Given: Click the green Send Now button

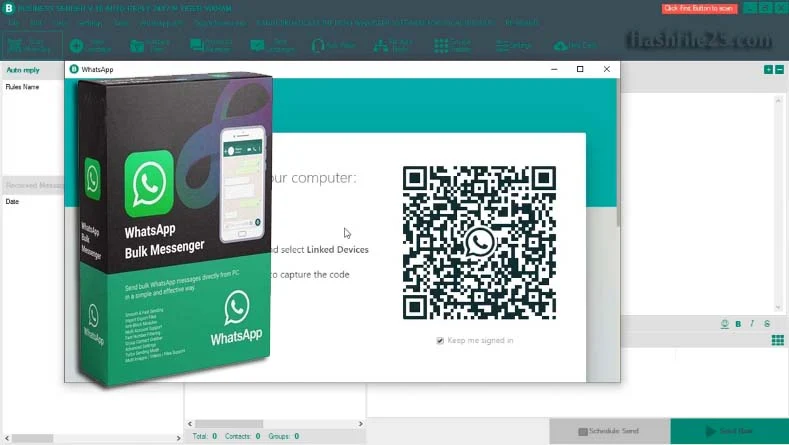Looking at the screenshot, I should coord(730,431).
